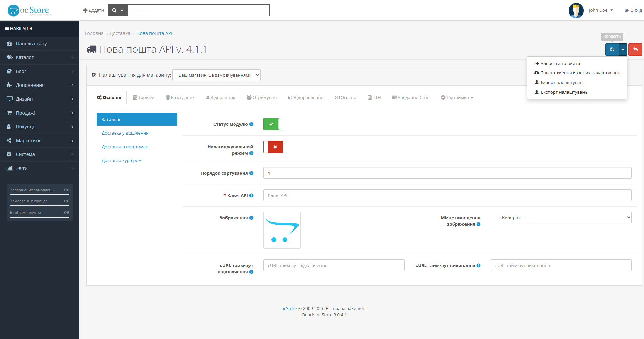This screenshot has width=644, height=339.
Task: Open Доставка кур`єром section
Action: pyautogui.click(x=137, y=161)
